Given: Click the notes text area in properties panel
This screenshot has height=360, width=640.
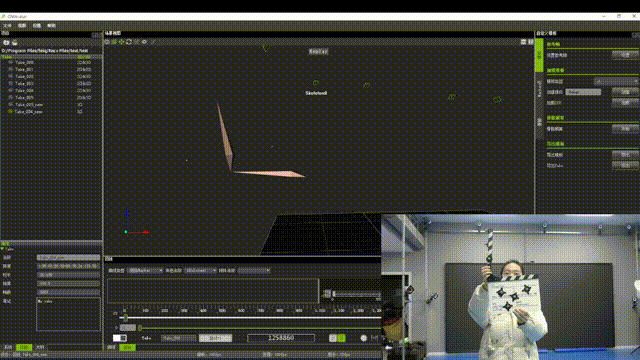Looking at the screenshot, I should [68, 314].
